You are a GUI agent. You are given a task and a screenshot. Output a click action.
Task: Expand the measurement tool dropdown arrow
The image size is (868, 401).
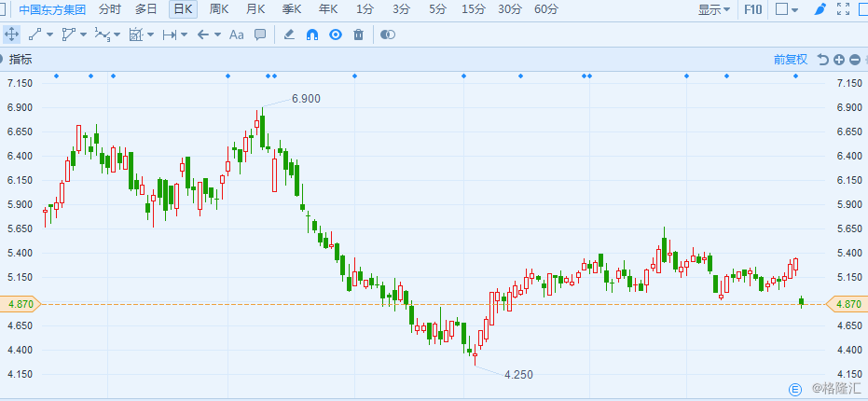151,35
